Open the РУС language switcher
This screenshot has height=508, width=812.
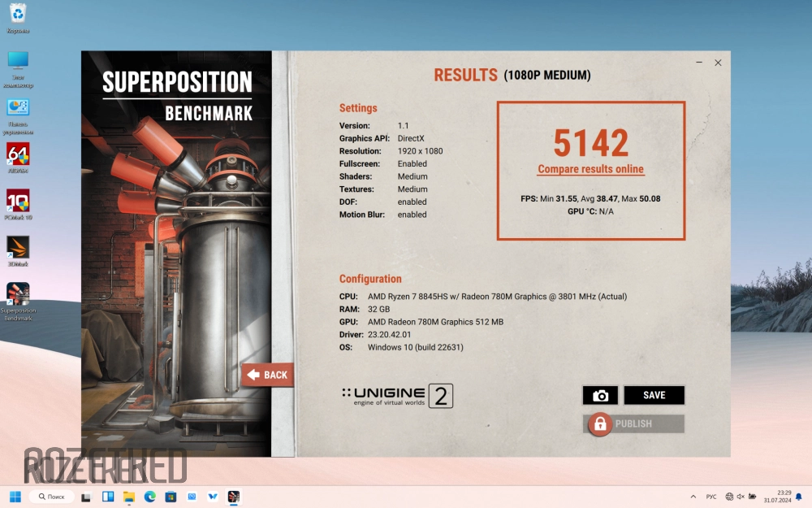[711, 496]
